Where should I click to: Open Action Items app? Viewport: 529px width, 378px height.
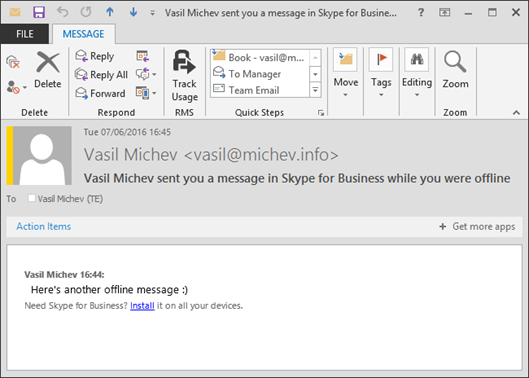tap(44, 226)
